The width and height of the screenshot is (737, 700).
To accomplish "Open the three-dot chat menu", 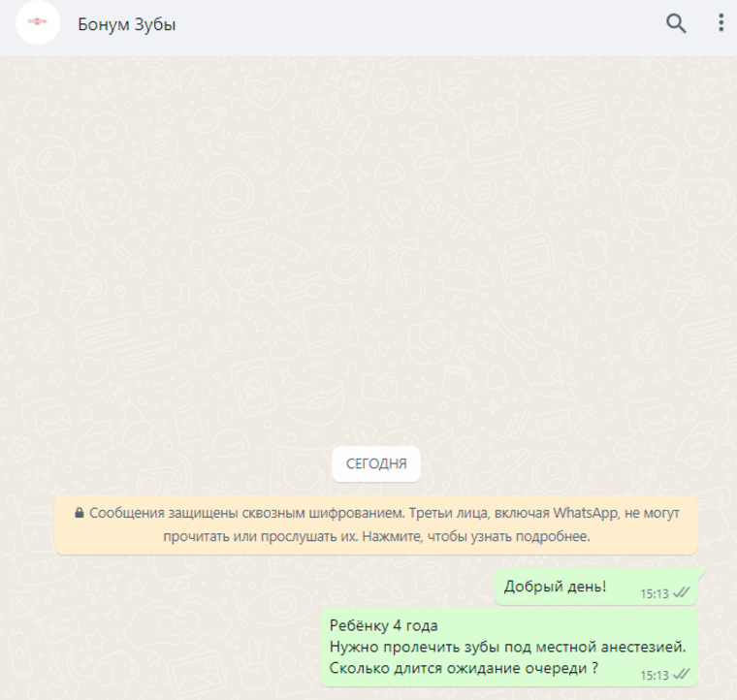I will pyautogui.click(x=721, y=23).
